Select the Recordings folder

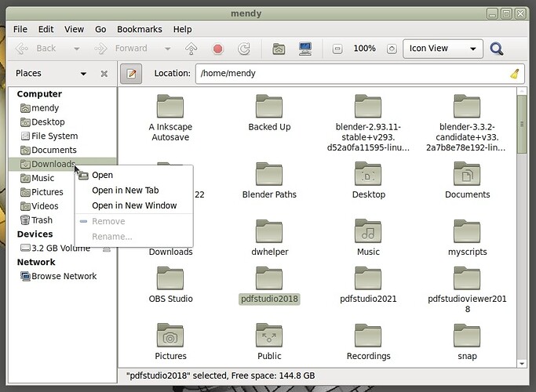368,342
